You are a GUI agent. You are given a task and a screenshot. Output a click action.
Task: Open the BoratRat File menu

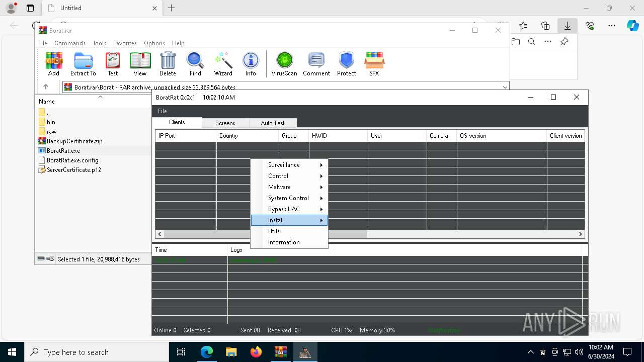(162, 111)
